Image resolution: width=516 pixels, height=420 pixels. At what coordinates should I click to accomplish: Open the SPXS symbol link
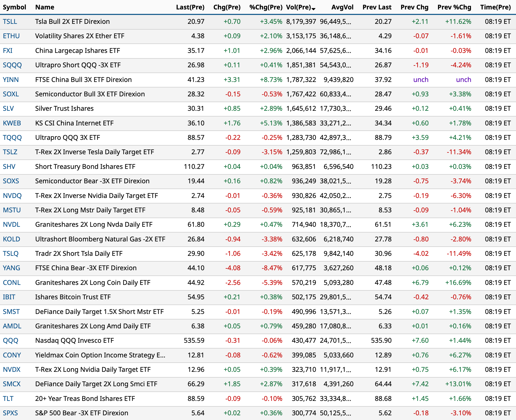pos(10,413)
